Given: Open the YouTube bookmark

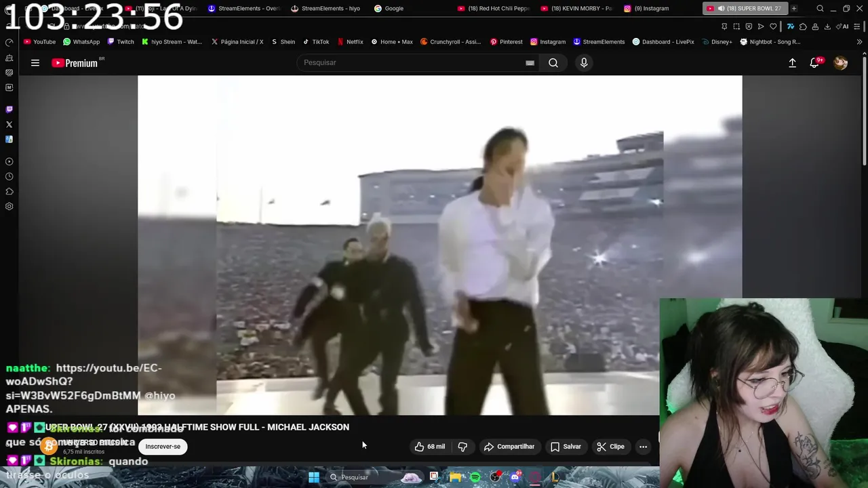Looking at the screenshot, I should pyautogui.click(x=39, y=42).
